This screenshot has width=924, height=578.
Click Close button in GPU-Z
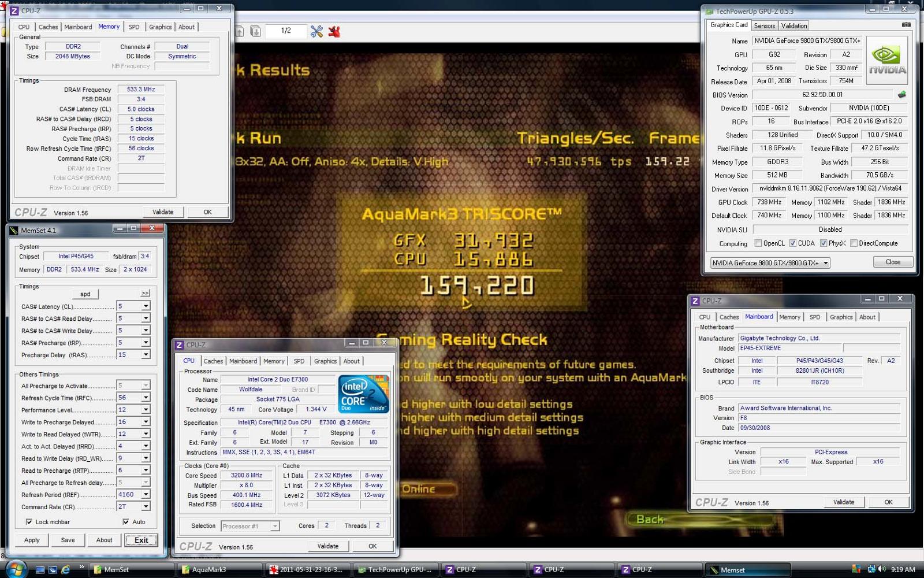[893, 262]
